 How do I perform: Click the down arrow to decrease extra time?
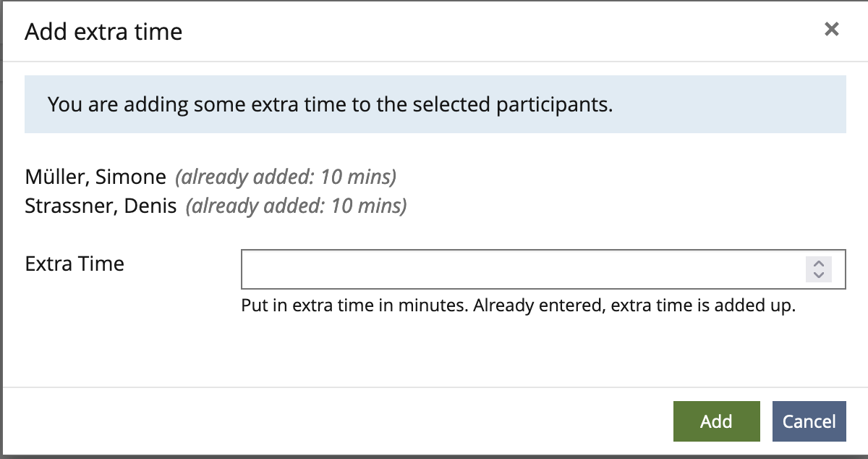tap(818, 274)
